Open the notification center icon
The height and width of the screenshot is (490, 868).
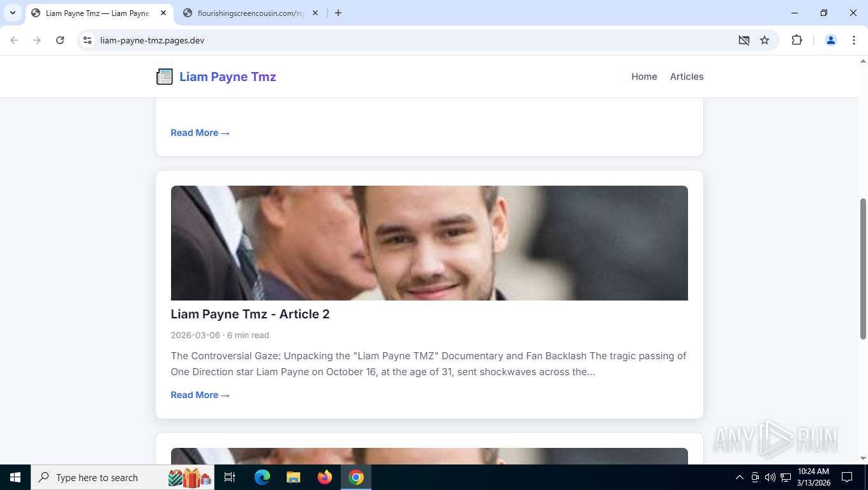[847, 477]
